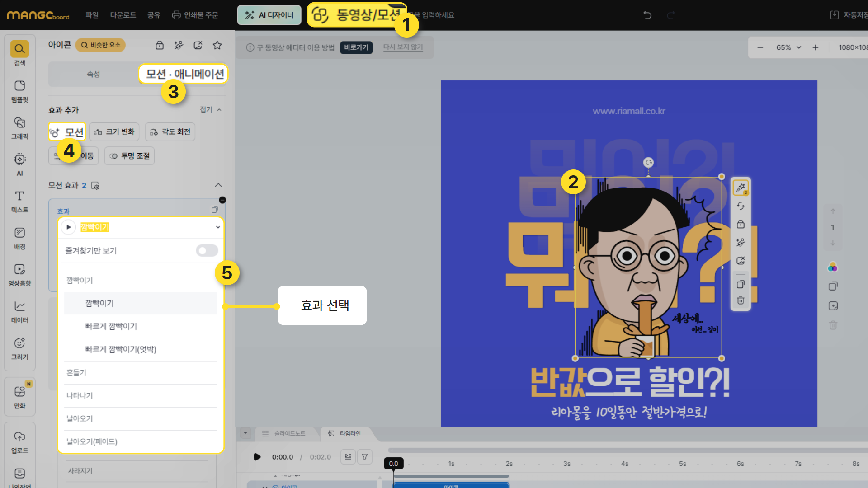Zoom out with the minus button
The image size is (868, 488).
[x=760, y=47]
